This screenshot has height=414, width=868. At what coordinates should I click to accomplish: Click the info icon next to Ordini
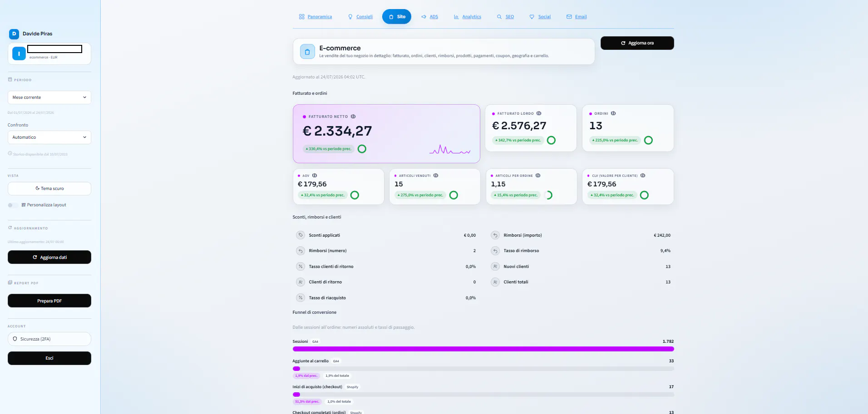point(613,113)
